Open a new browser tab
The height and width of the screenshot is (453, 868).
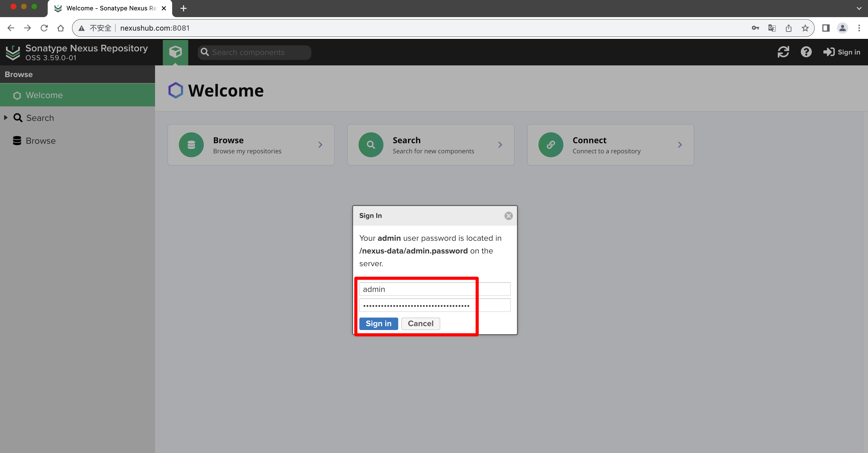click(183, 9)
